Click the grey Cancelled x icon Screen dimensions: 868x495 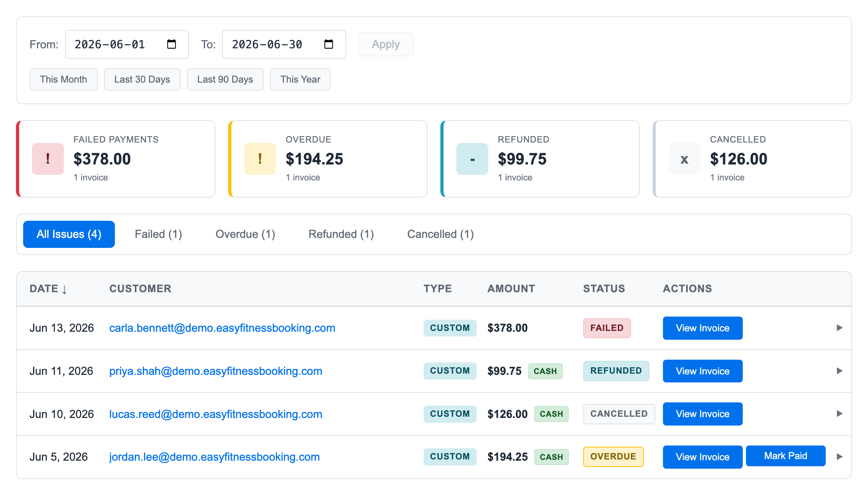(x=685, y=159)
